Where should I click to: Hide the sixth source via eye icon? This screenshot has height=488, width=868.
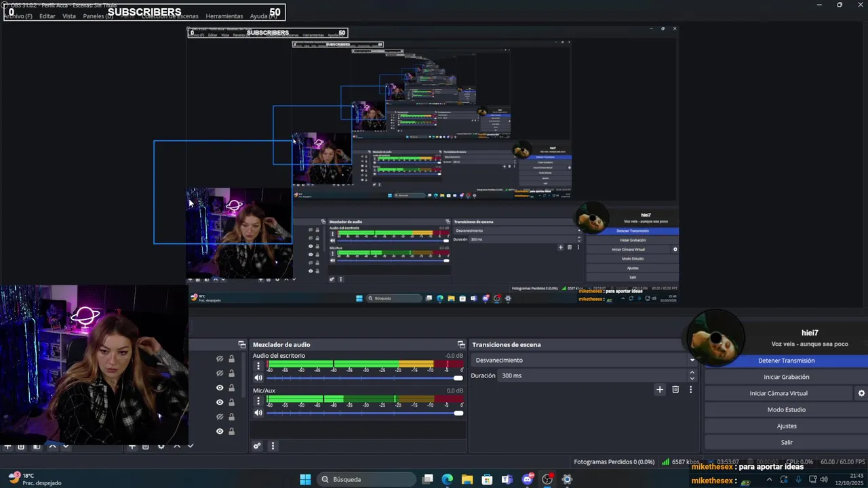[x=220, y=431]
